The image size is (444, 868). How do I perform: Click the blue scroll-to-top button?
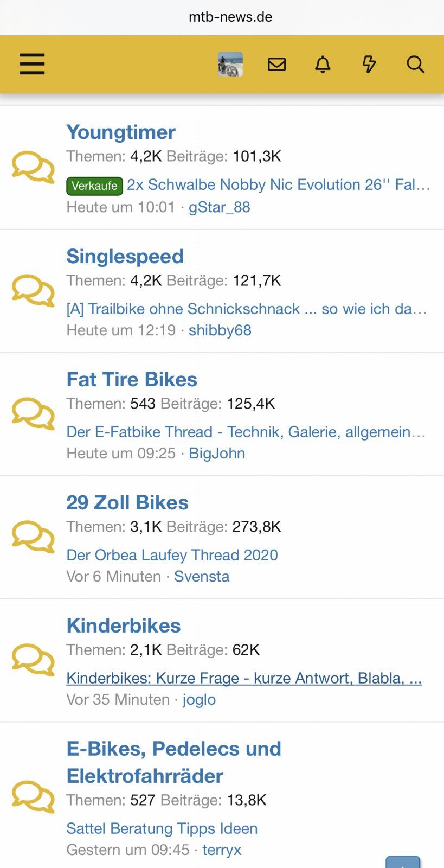tap(403, 862)
